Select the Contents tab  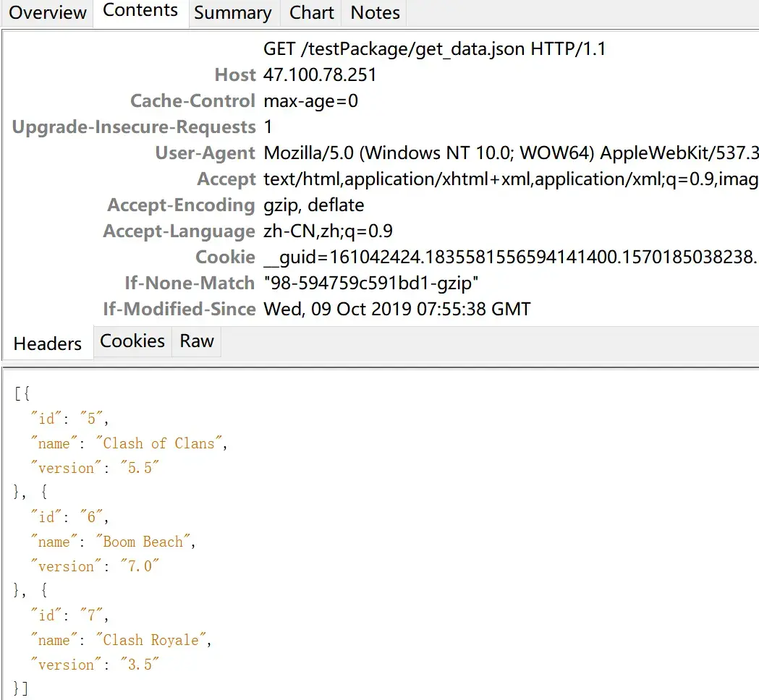[140, 11]
